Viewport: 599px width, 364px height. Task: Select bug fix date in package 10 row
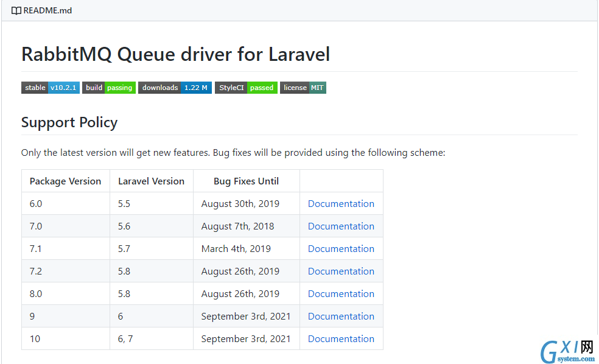point(246,339)
